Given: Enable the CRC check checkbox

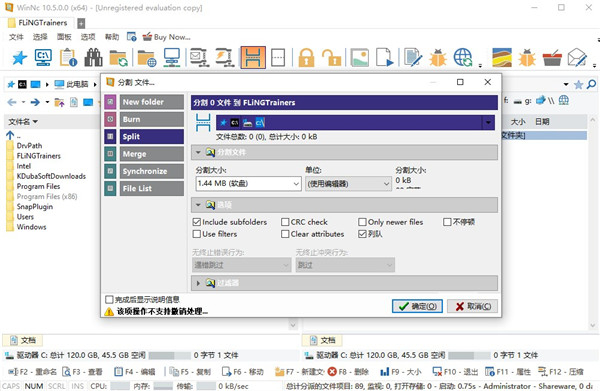Looking at the screenshot, I should 285,222.
